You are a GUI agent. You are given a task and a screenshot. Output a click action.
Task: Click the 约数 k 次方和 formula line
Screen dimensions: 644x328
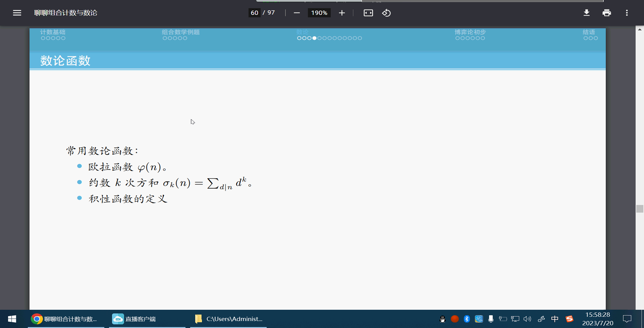pyautogui.click(x=170, y=183)
